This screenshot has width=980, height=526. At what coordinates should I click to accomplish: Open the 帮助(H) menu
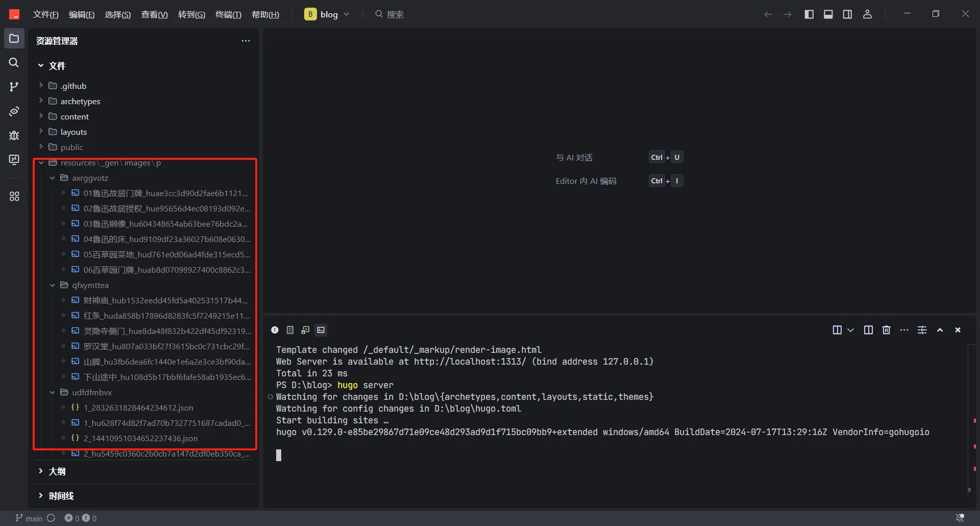265,14
